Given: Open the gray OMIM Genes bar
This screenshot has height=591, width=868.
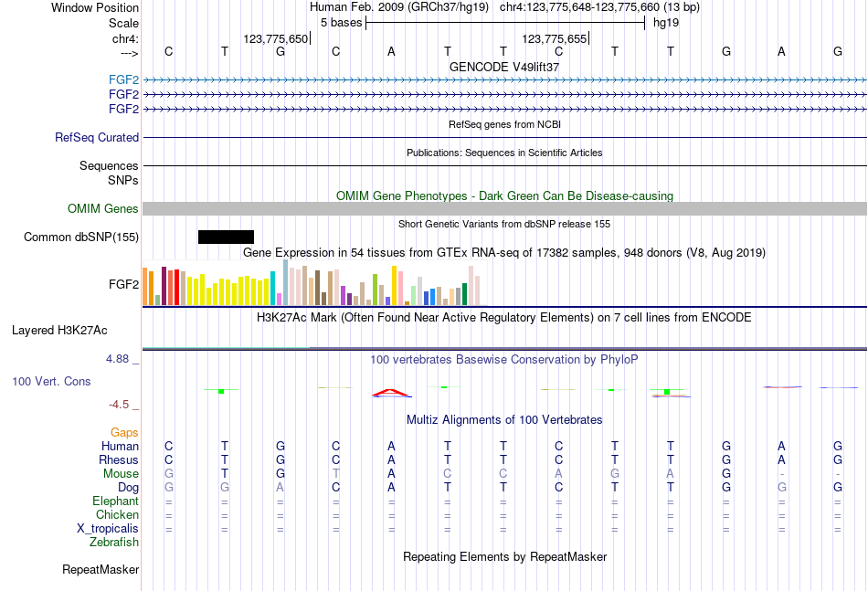Looking at the screenshot, I should [504, 208].
